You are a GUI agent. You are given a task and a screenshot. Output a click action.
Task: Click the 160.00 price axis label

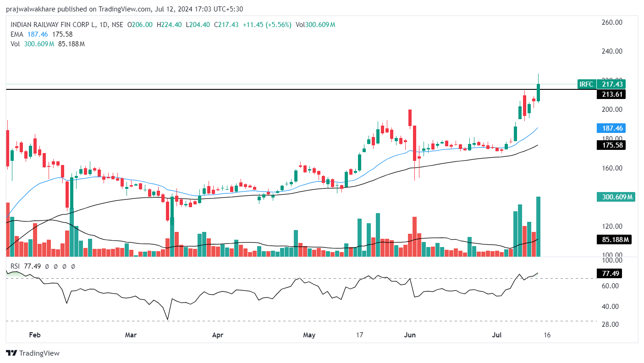(x=612, y=168)
